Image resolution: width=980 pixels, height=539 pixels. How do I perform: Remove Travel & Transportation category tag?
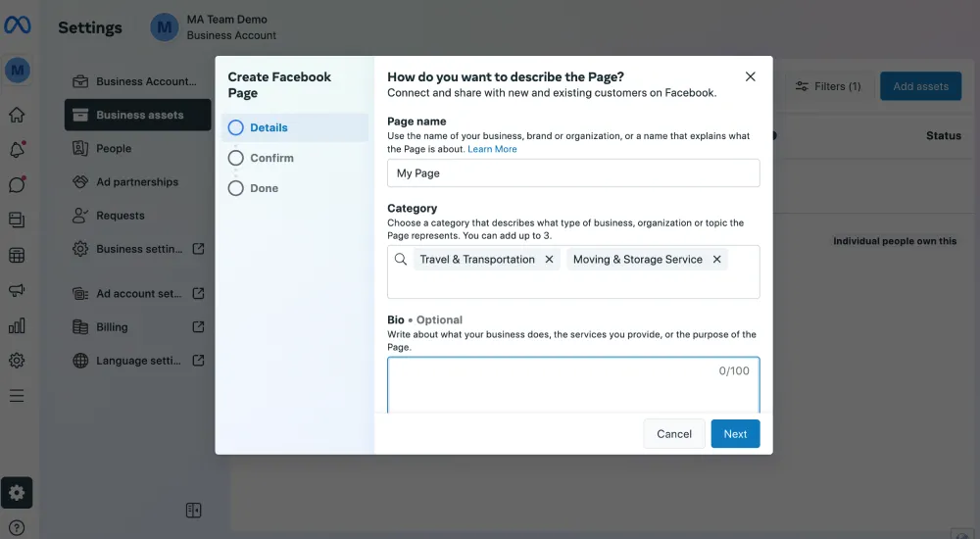549,260
